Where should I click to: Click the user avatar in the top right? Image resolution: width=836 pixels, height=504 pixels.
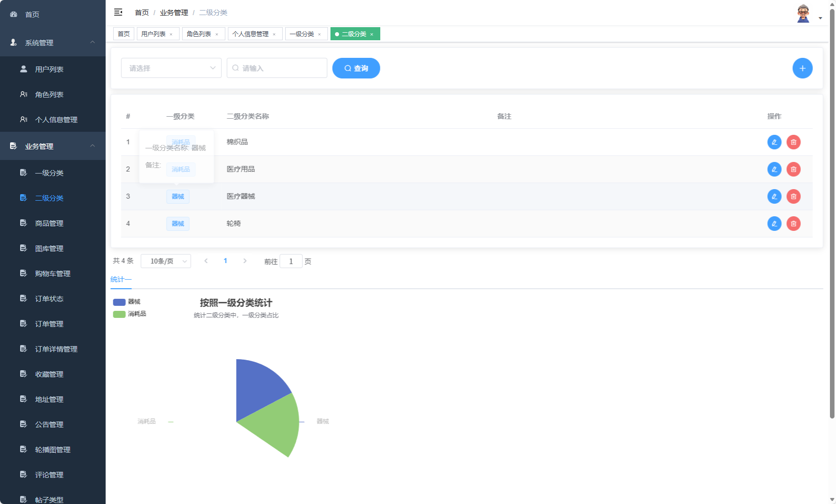802,14
